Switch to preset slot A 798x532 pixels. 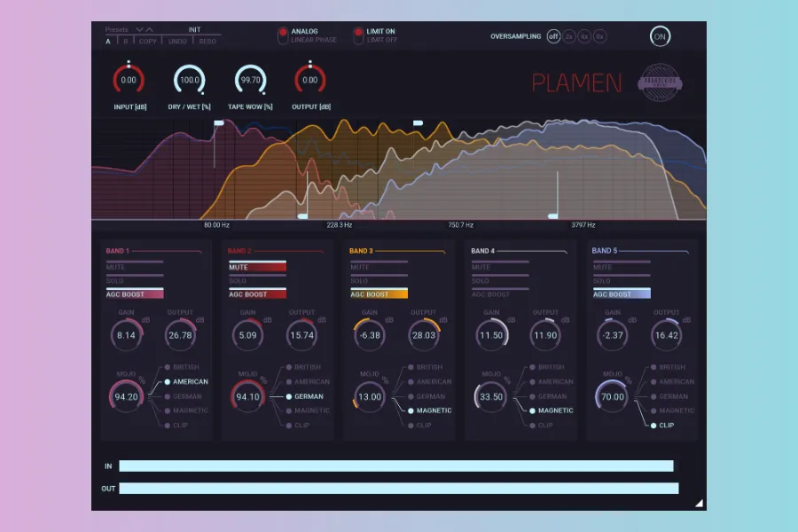pos(108,41)
